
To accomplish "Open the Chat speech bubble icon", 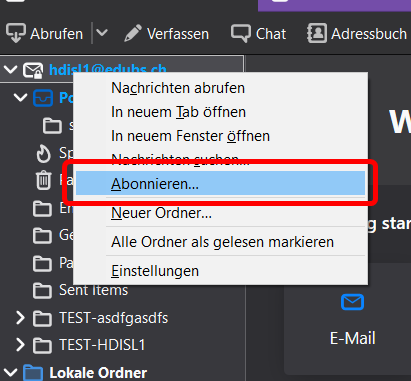I will coord(241,33).
